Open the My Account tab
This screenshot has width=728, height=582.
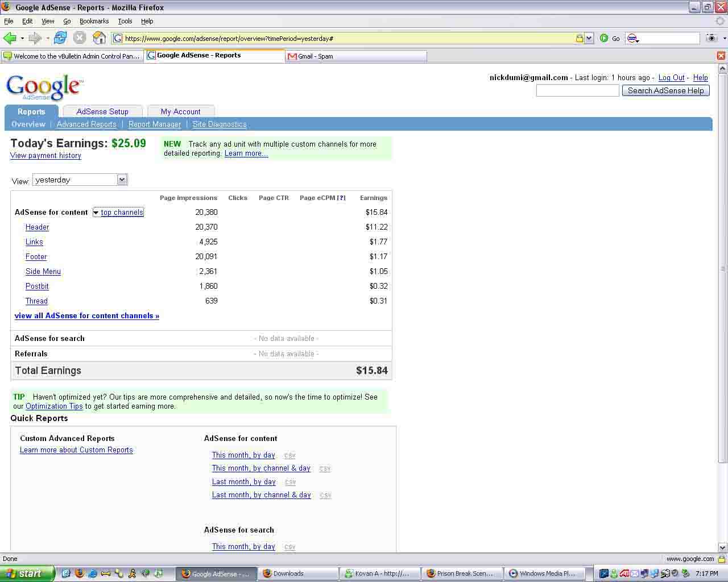click(180, 111)
